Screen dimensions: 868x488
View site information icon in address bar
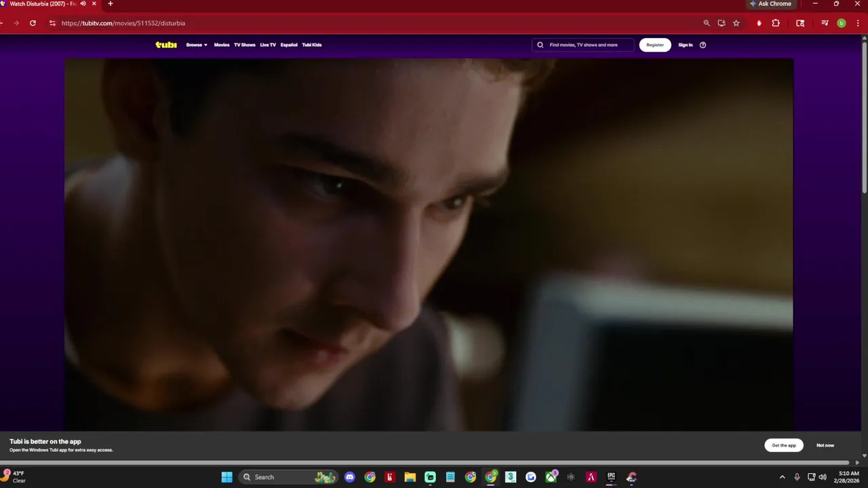pyautogui.click(x=52, y=23)
